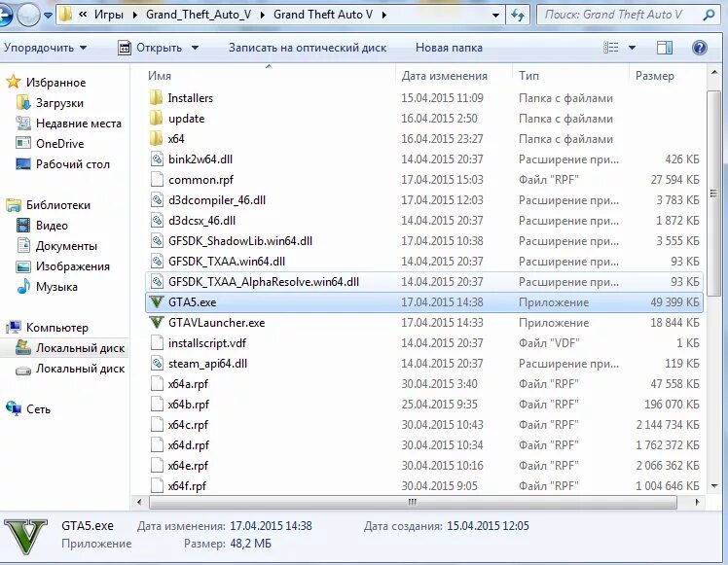Click the Открыть toolbar button

click(x=151, y=48)
